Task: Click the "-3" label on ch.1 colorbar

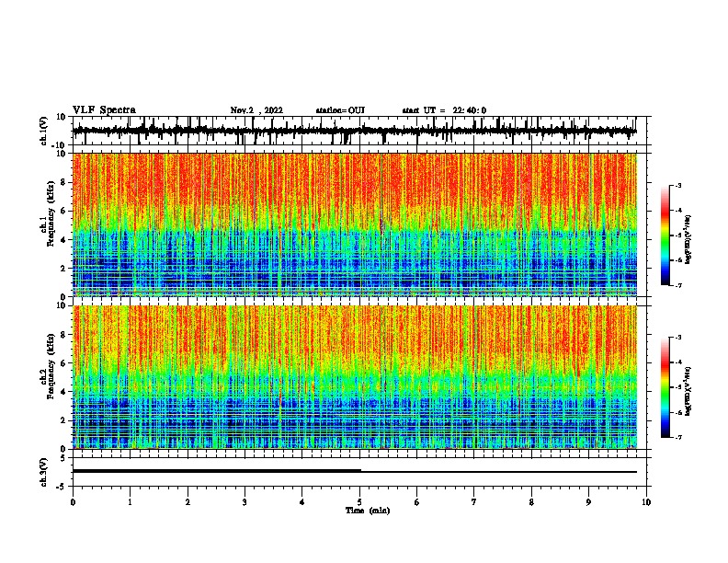Action: (x=677, y=185)
